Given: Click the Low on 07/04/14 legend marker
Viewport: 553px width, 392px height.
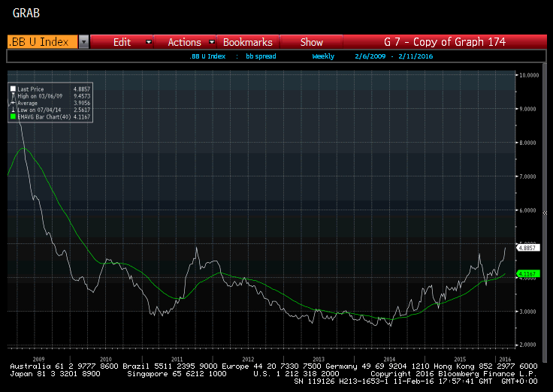Looking at the screenshot, I should pyautogui.click(x=12, y=110).
